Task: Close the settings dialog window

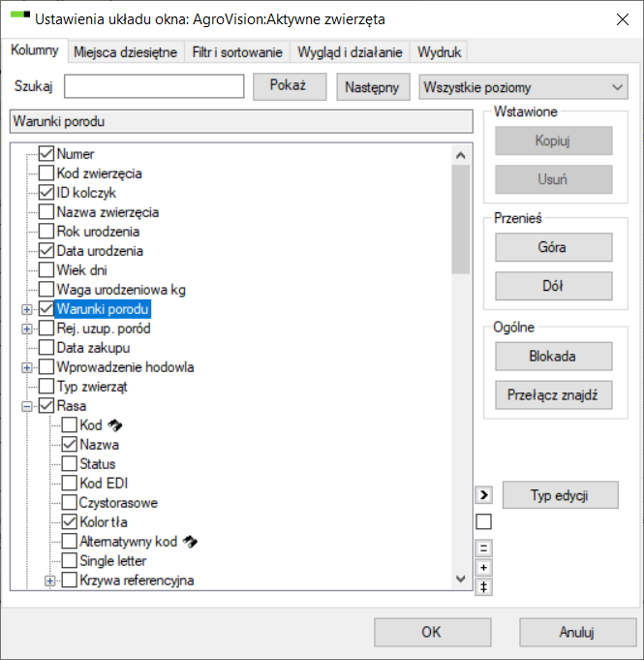Action: click(x=622, y=19)
